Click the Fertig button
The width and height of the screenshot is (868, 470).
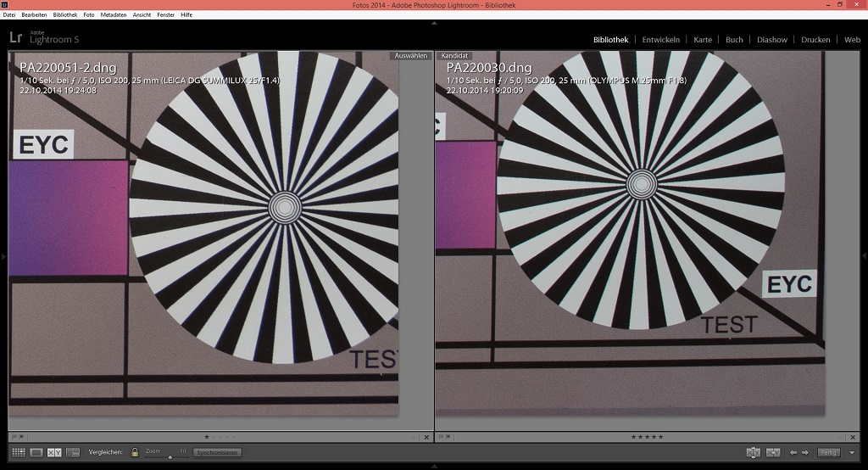tap(828, 452)
